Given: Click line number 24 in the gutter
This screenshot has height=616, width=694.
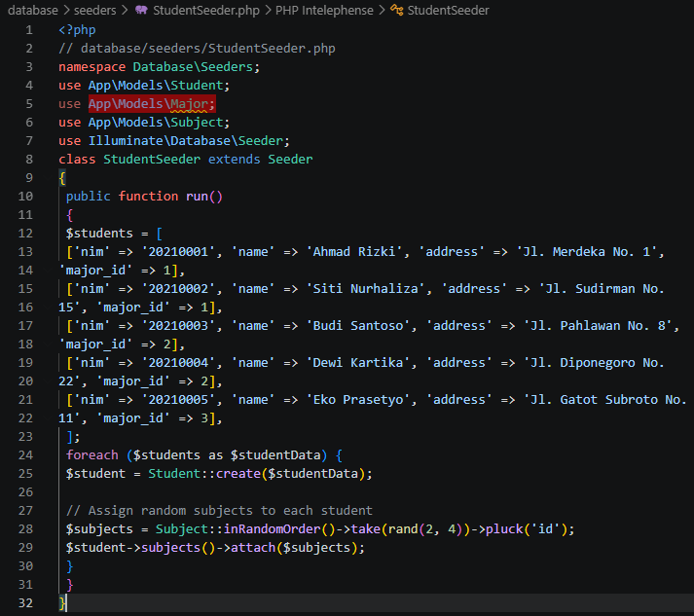Looking at the screenshot, I should coord(25,455).
